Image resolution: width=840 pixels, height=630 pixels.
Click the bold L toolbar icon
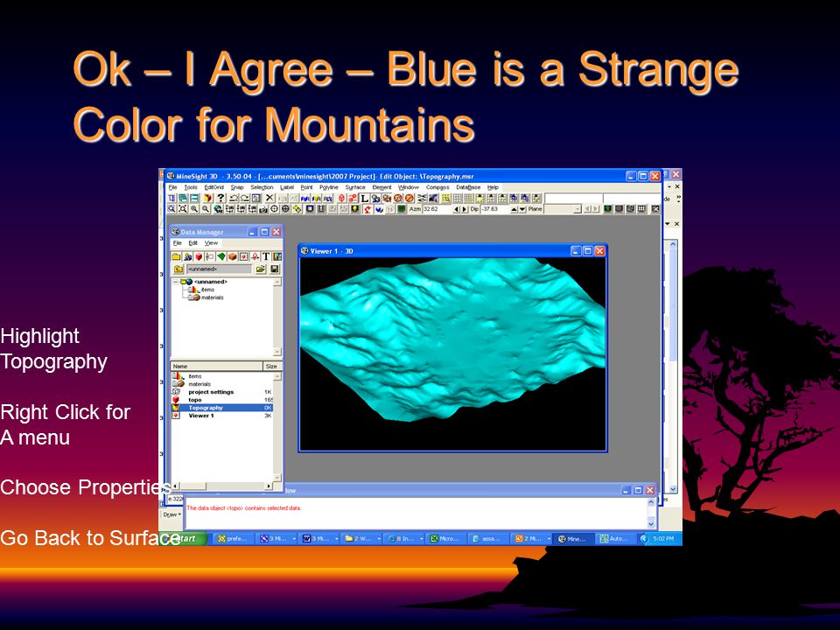click(x=364, y=199)
